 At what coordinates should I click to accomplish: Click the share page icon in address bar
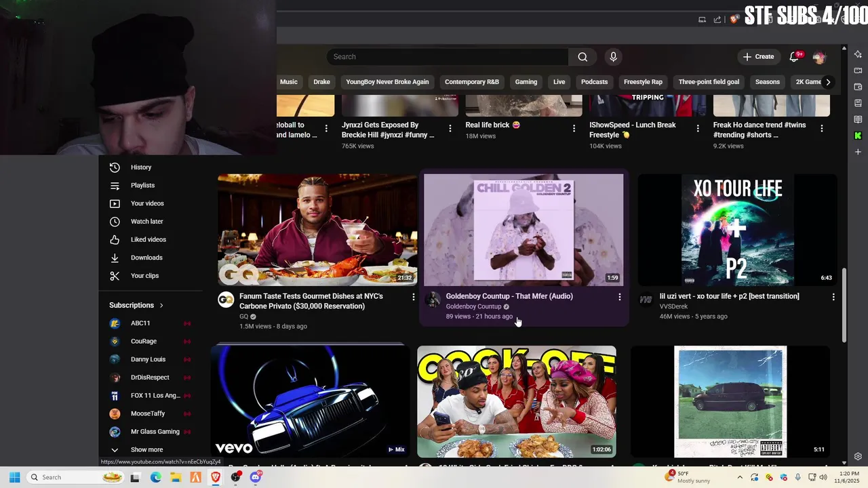click(x=717, y=20)
